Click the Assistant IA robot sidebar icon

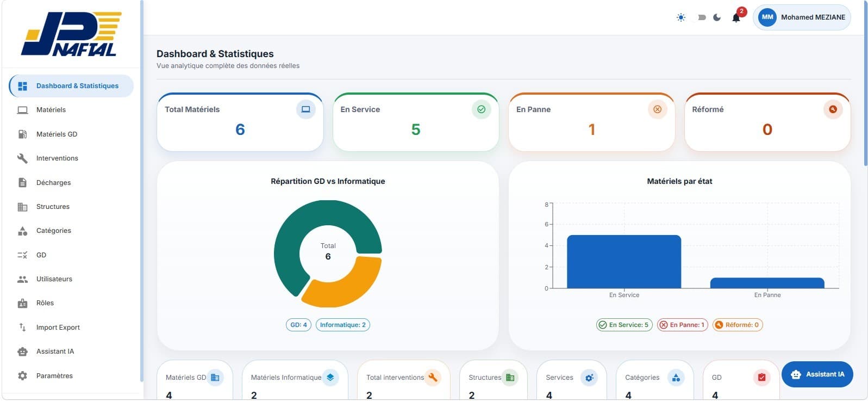click(x=22, y=352)
